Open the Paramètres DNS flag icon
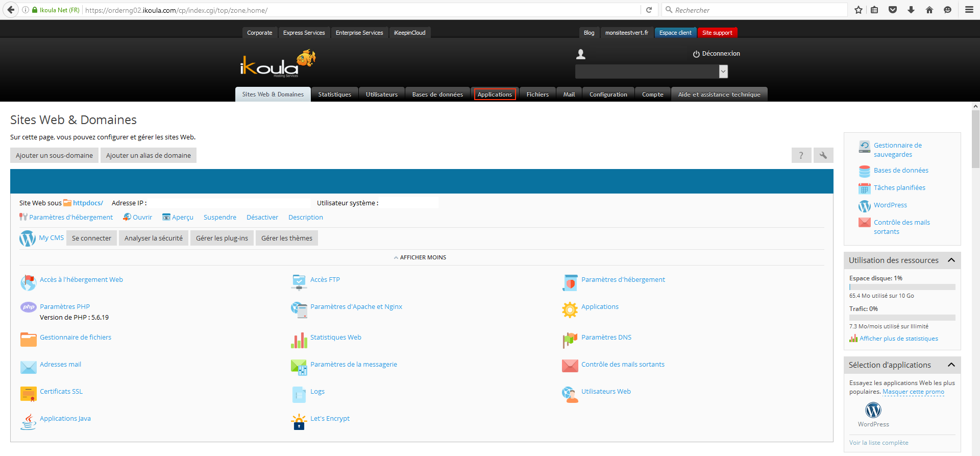This screenshot has height=456, width=980. (x=570, y=340)
